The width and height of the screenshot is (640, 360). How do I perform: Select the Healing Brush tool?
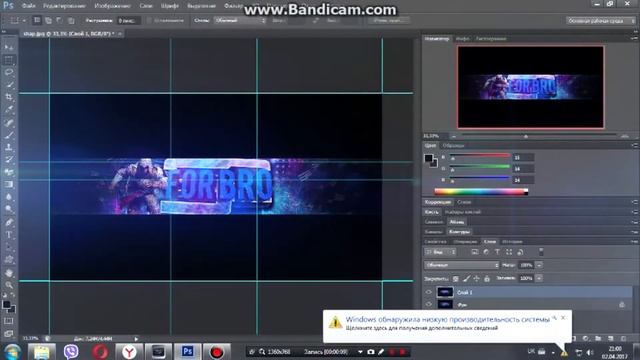point(9,122)
